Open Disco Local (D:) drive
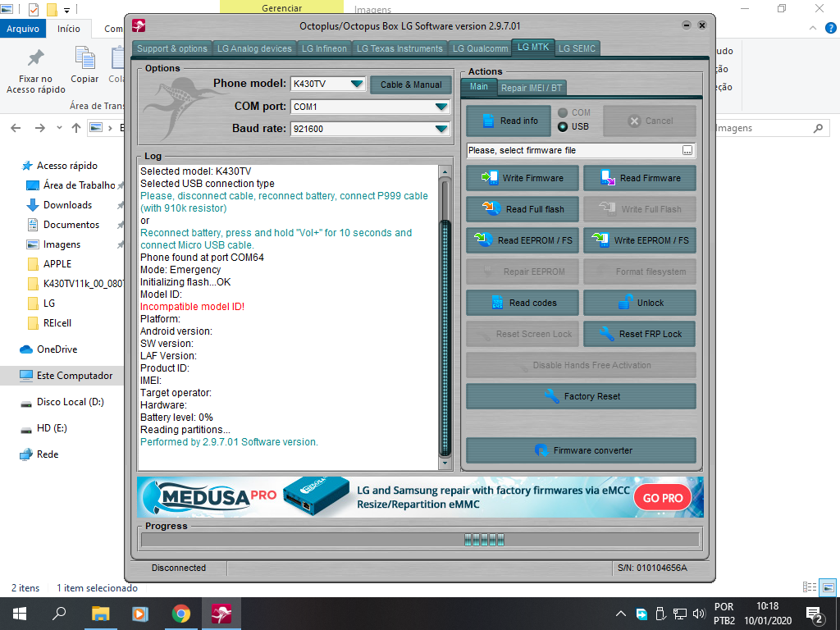The image size is (840, 630). coord(71,402)
